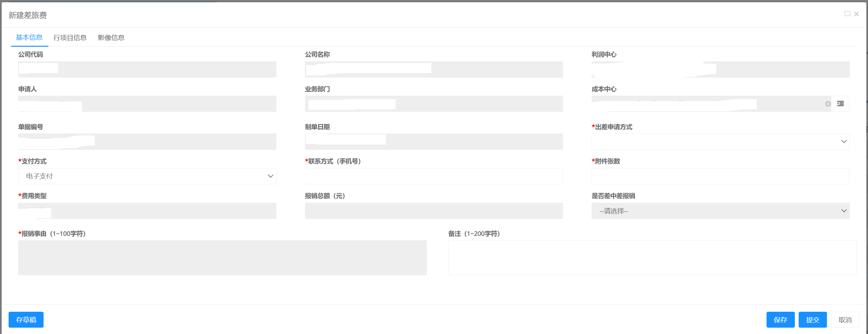Focus the 附件张数 input field
This screenshot has width=868, height=334.
pos(720,176)
